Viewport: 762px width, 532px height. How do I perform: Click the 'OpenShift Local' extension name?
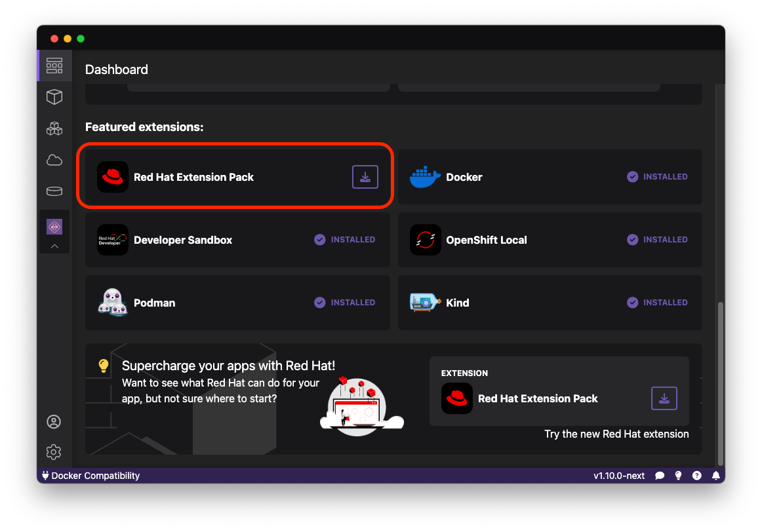tap(487, 240)
